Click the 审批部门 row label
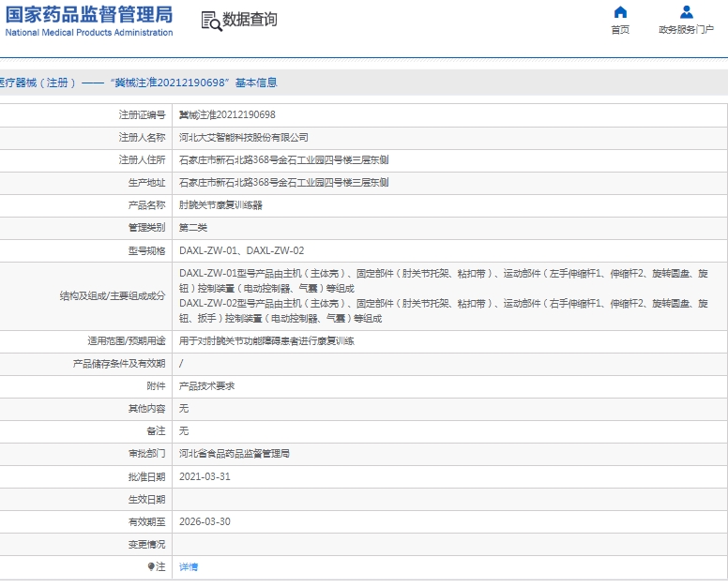The width and height of the screenshot is (728, 587). [x=146, y=453]
